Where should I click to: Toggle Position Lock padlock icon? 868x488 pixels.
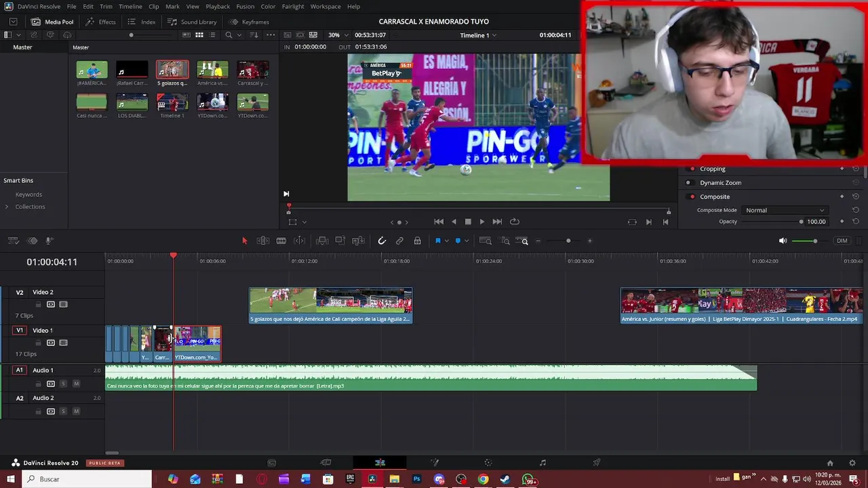tap(417, 241)
